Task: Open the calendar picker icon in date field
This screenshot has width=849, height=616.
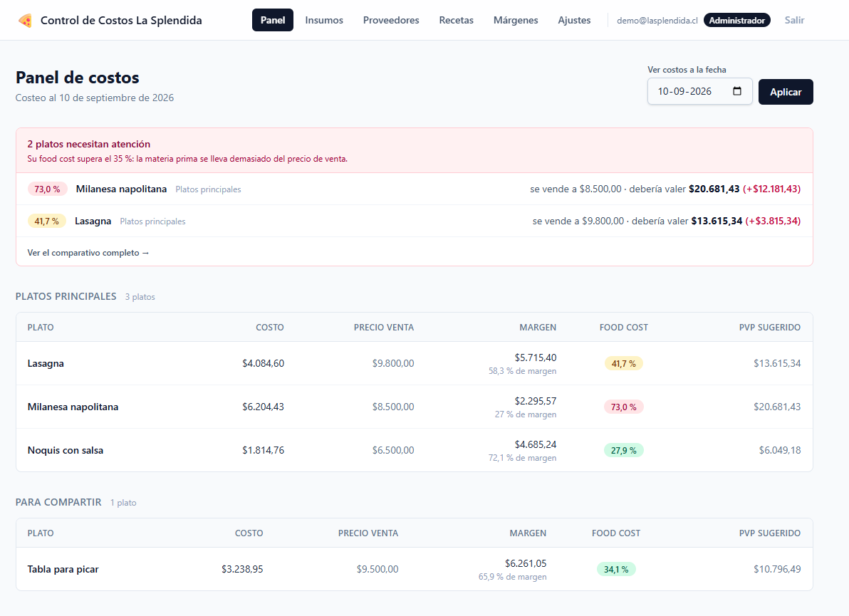Action: [x=737, y=91]
